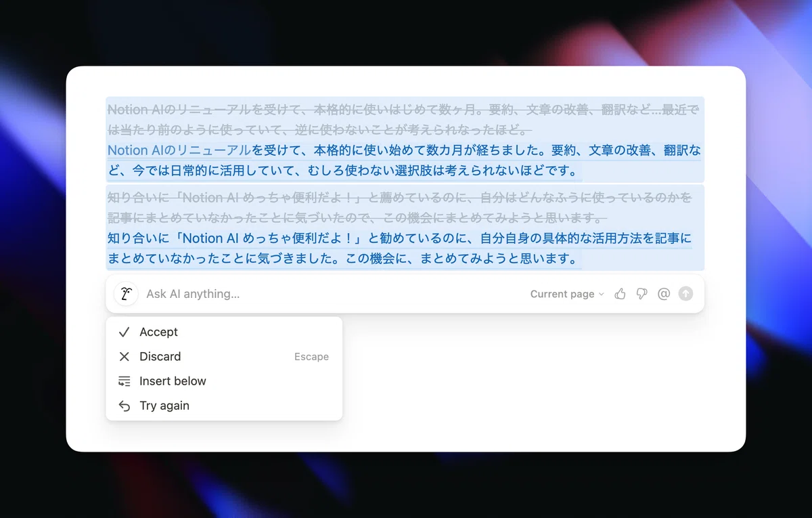This screenshot has width=812, height=518.
Task: Choose Insert below menu entry
Action: [x=224, y=381]
